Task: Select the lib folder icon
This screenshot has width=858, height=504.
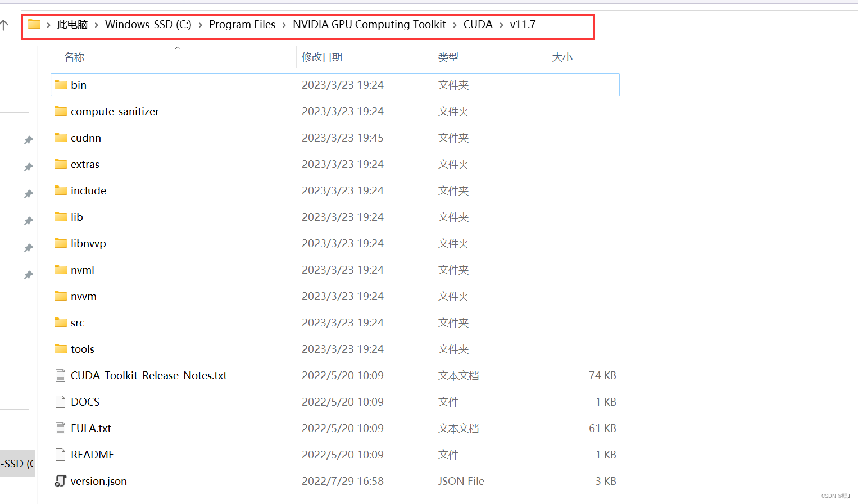Action: (61, 217)
